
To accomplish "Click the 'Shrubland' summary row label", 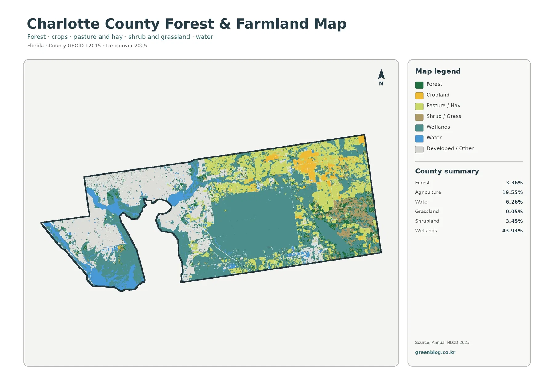I will (x=427, y=221).
